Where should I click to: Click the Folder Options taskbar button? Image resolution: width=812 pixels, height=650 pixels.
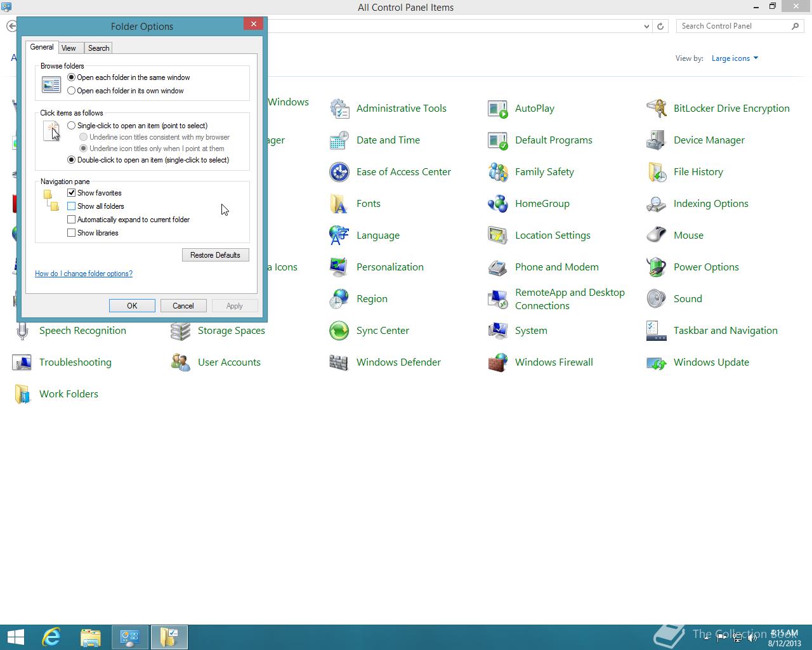tap(169, 637)
